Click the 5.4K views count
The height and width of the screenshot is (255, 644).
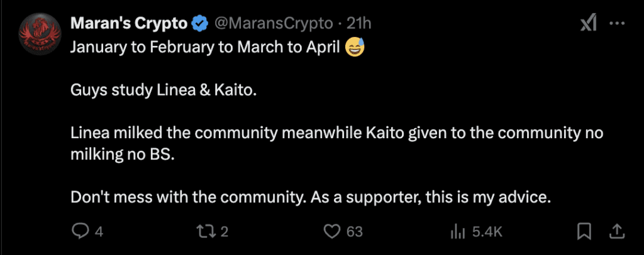pos(487,232)
